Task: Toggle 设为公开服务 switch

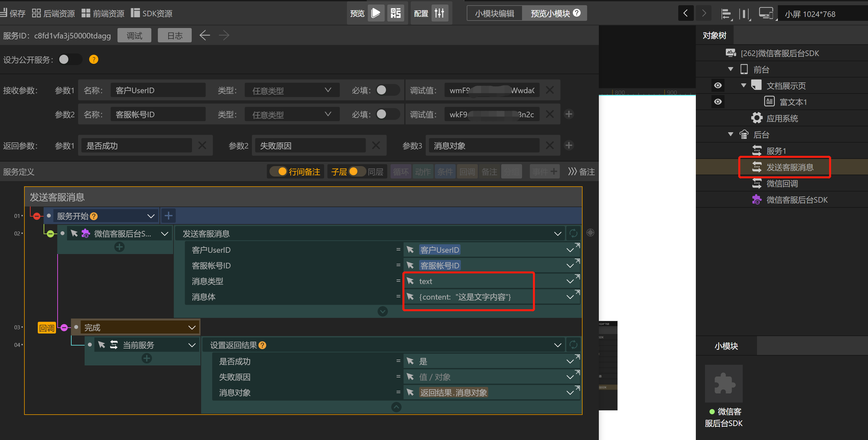Action: (70, 60)
